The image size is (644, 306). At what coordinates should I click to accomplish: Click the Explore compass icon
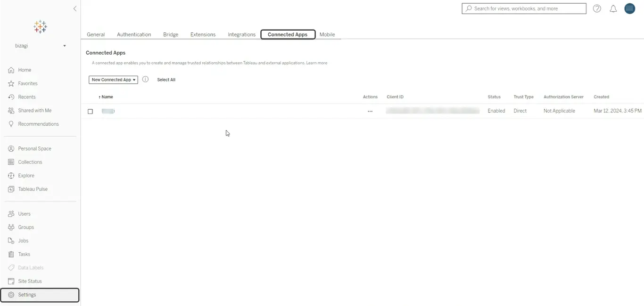coord(11,176)
